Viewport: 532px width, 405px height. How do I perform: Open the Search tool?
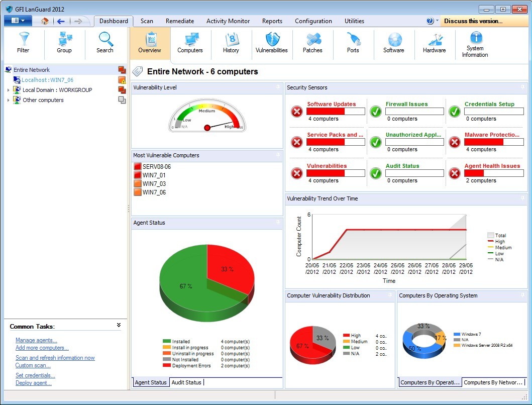105,42
